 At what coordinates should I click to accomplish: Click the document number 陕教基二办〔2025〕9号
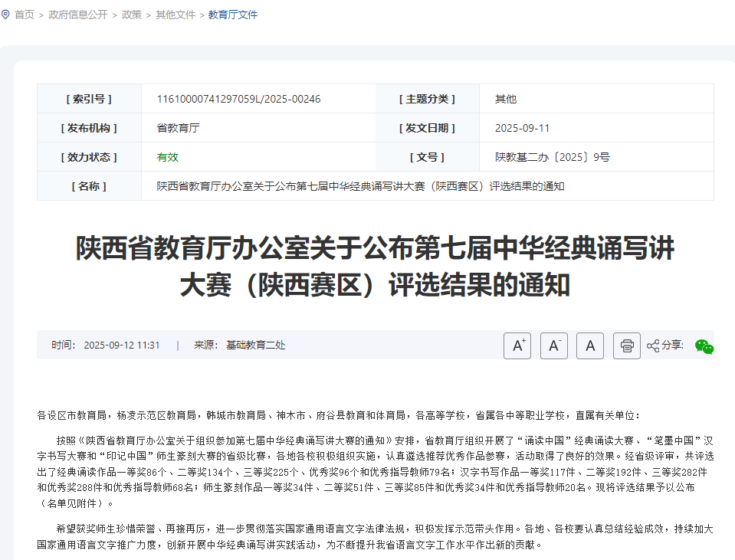click(552, 157)
